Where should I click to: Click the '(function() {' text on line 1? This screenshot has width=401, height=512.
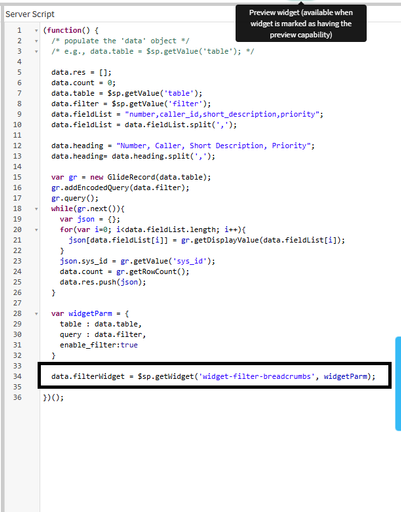tap(71, 30)
